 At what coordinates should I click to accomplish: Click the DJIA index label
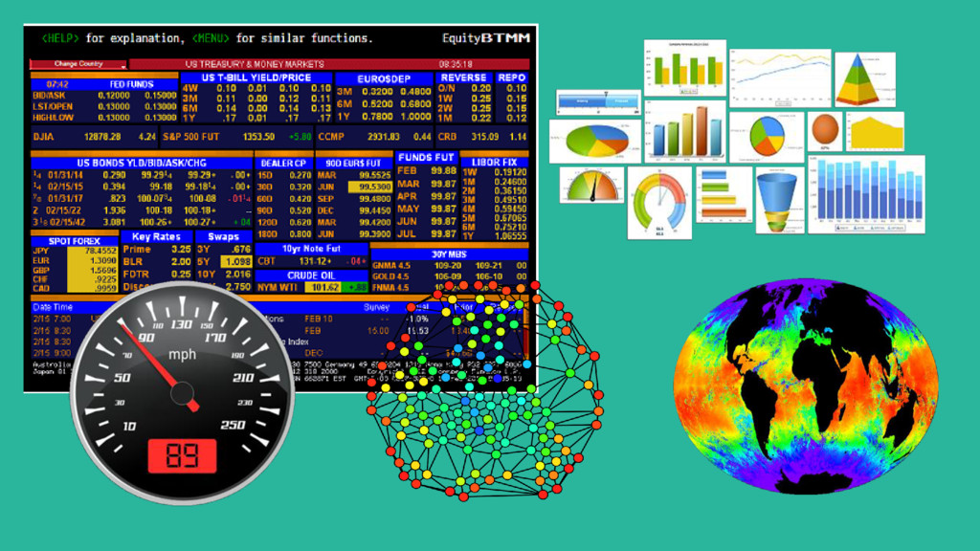[x=44, y=136]
